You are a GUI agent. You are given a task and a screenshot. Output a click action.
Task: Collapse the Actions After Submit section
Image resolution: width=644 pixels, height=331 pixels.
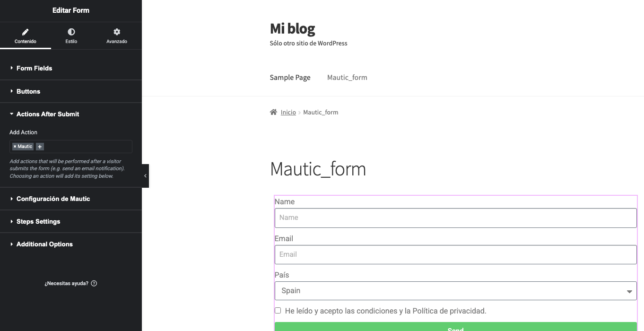[71, 114]
